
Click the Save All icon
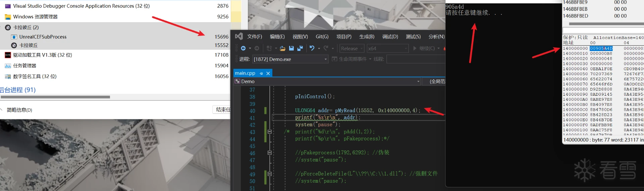300,48
